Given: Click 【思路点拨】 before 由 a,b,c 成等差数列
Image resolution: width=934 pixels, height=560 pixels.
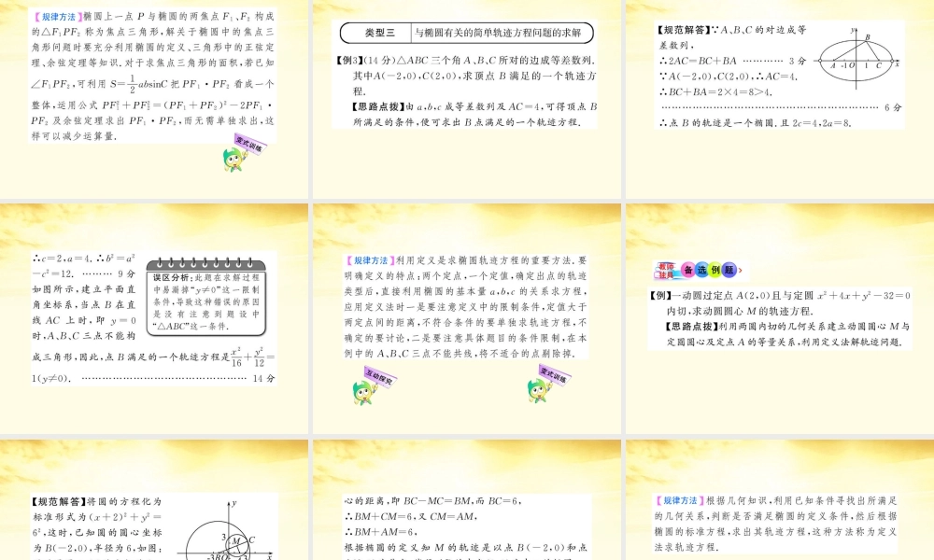Looking at the screenshot, I should click(x=377, y=106).
